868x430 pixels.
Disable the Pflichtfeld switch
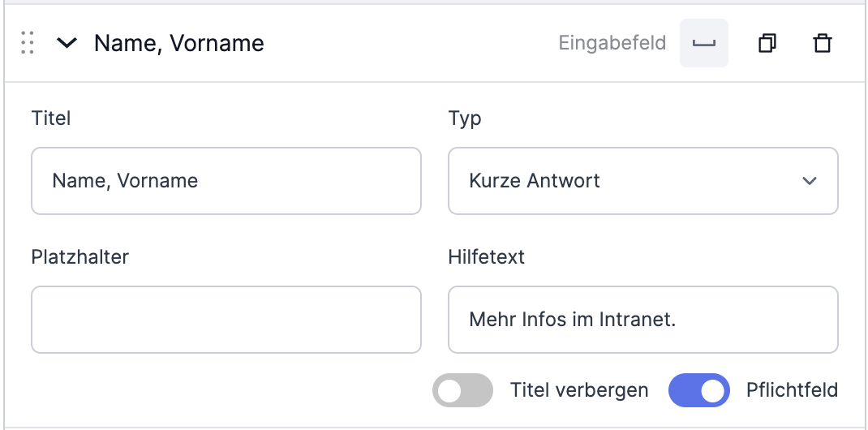coord(699,390)
